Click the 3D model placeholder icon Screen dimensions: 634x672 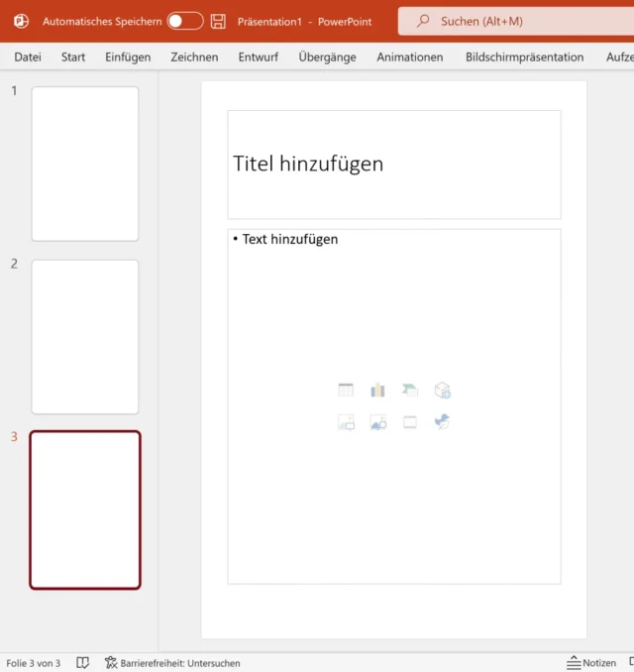click(443, 391)
